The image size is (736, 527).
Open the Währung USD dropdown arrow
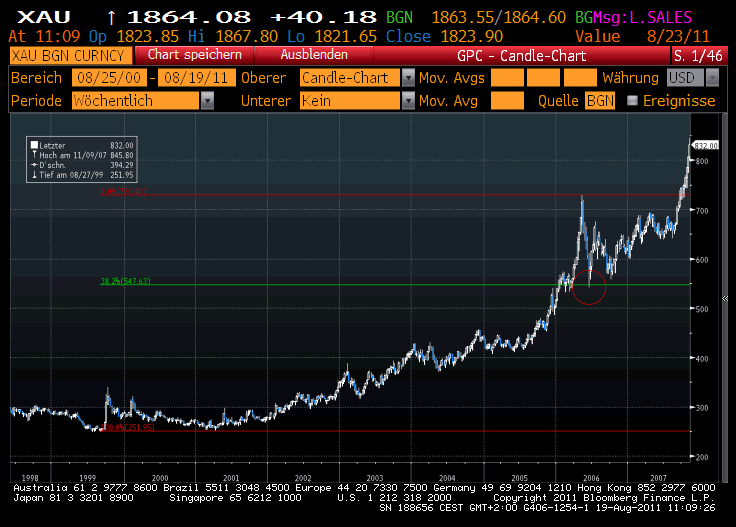(x=712, y=77)
